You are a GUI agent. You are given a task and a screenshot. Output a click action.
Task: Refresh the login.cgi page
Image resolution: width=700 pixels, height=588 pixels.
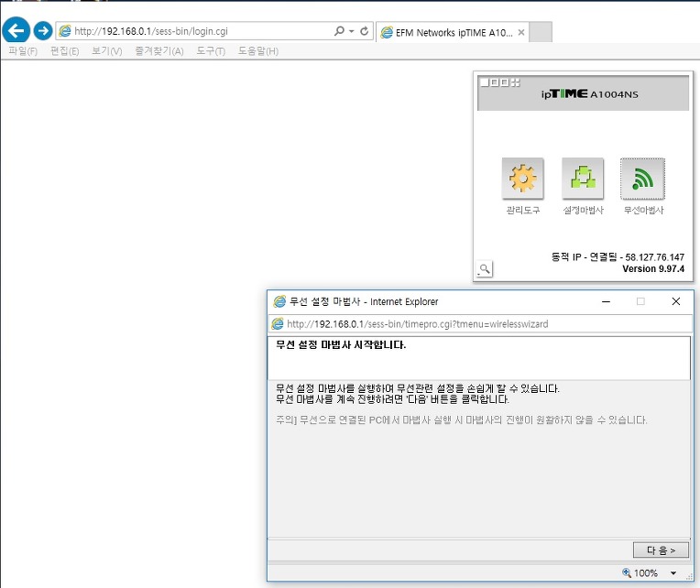point(365,31)
